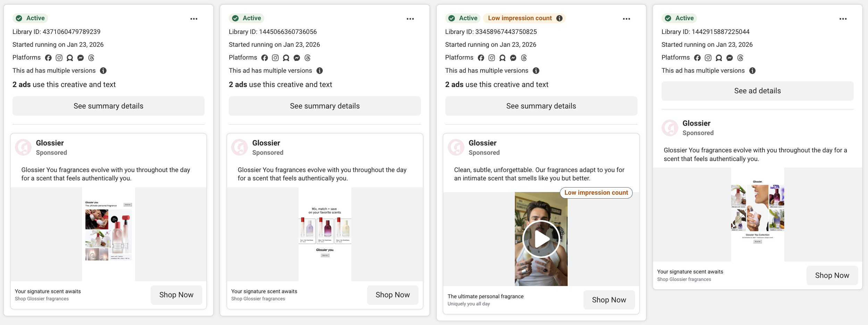Click Messenger platform icon in third ad card
This screenshot has width=868, height=325.
(513, 58)
